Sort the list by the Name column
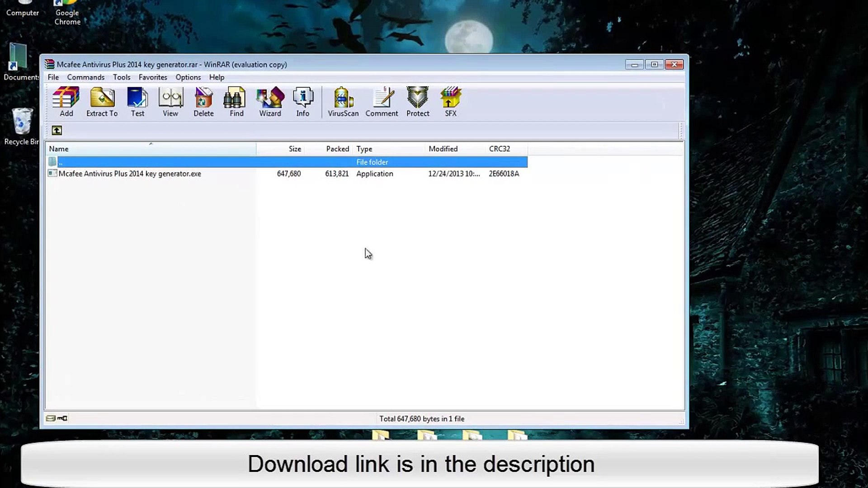The width and height of the screenshot is (868, 488). tap(151, 149)
